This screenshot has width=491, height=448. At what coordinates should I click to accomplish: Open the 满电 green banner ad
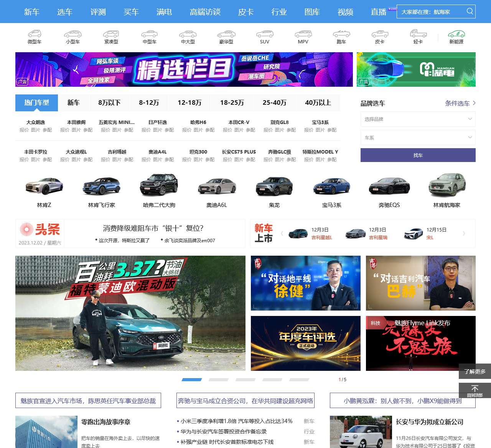tap(416, 69)
